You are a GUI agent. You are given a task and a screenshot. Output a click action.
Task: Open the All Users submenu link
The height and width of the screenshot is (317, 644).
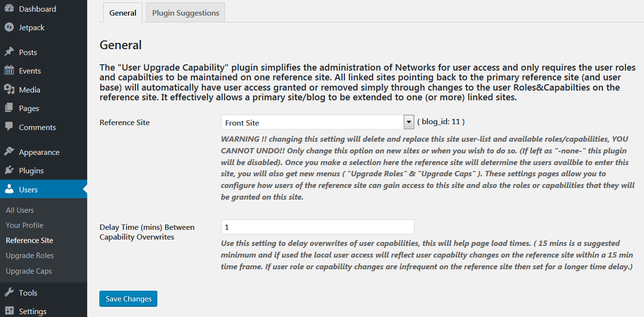tap(20, 210)
